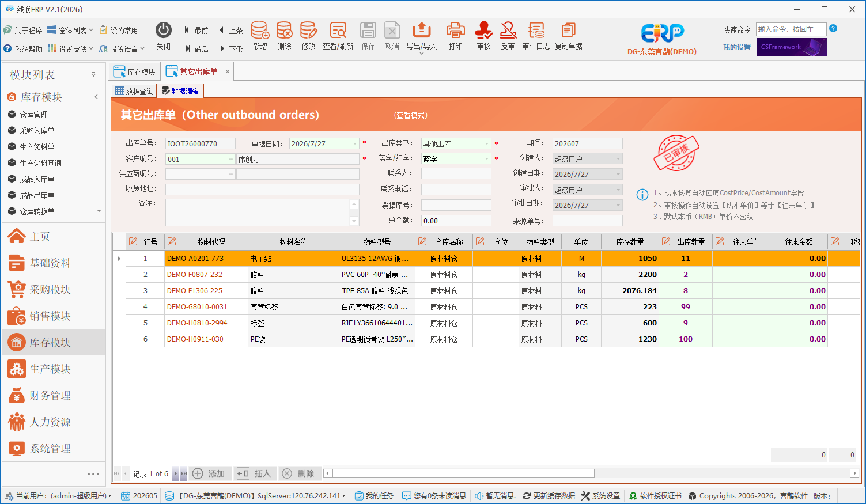Viewport: 866px width, 504px height.
Task: Open the 我的设置 link
Action: tap(737, 47)
